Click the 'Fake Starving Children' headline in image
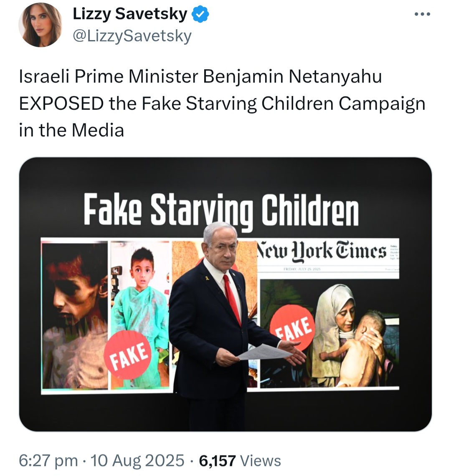Viewport: 451px width, 476px height. pos(221,209)
